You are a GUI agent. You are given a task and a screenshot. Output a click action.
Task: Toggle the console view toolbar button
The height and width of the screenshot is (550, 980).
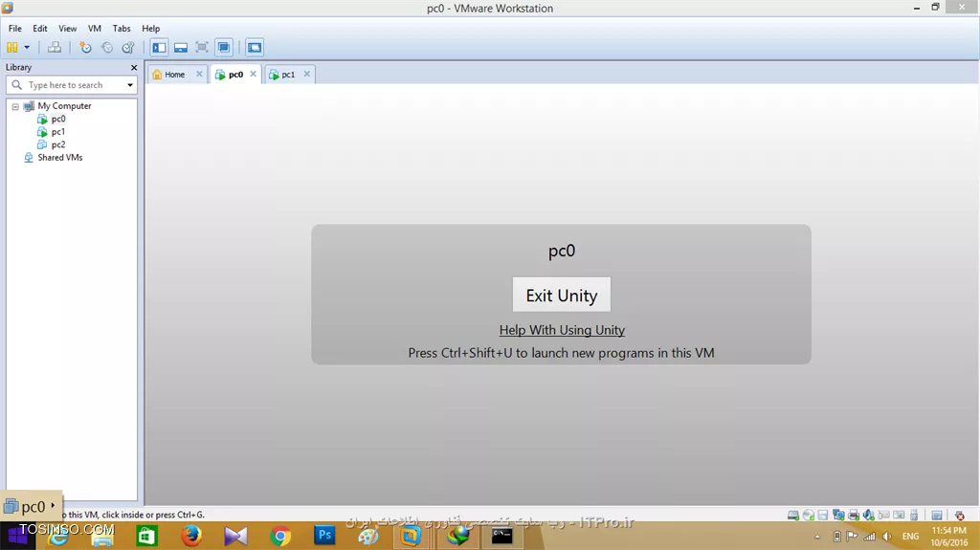click(x=255, y=48)
